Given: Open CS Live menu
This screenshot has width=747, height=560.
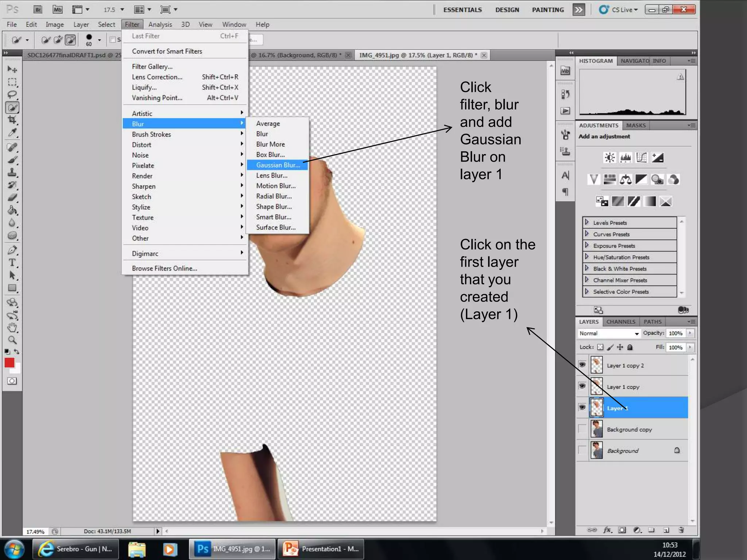Looking at the screenshot, I should point(619,10).
